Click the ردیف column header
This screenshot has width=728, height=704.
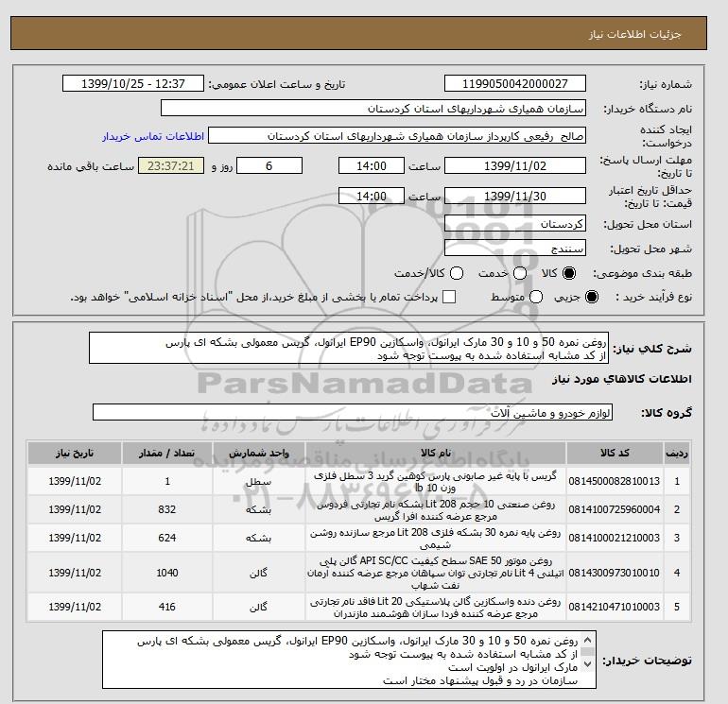click(x=677, y=453)
